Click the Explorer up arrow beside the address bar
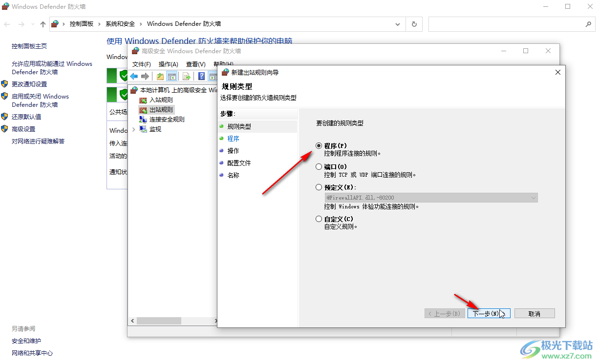This screenshot has width=598, height=364. tap(43, 24)
